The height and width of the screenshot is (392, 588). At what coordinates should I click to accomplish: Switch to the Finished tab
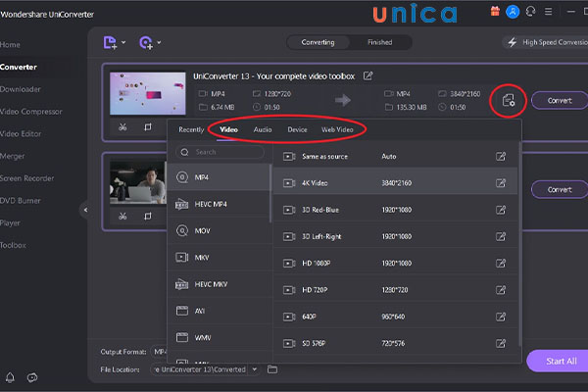coord(378,42)
